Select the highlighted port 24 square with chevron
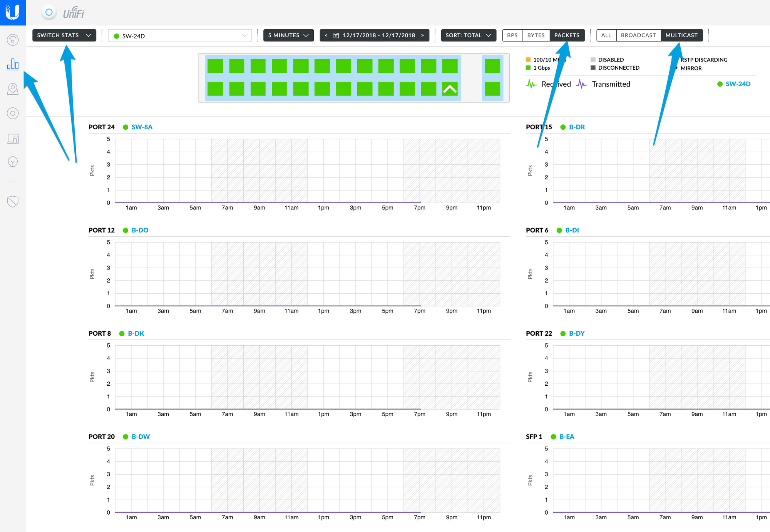 tap(450, 89)
